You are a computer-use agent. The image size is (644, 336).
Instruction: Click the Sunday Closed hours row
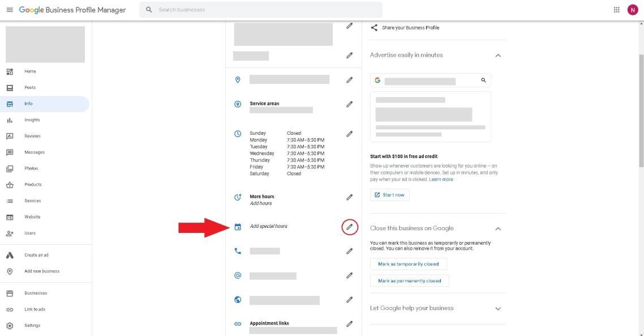[x=275, y=133]
